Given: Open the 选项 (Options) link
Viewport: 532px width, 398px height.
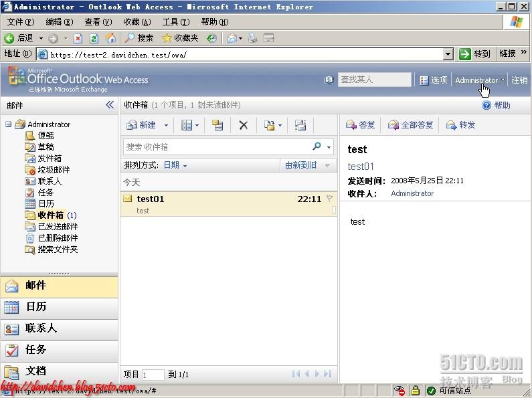Looking at the screenshot, I should click(x=433, y=80).
